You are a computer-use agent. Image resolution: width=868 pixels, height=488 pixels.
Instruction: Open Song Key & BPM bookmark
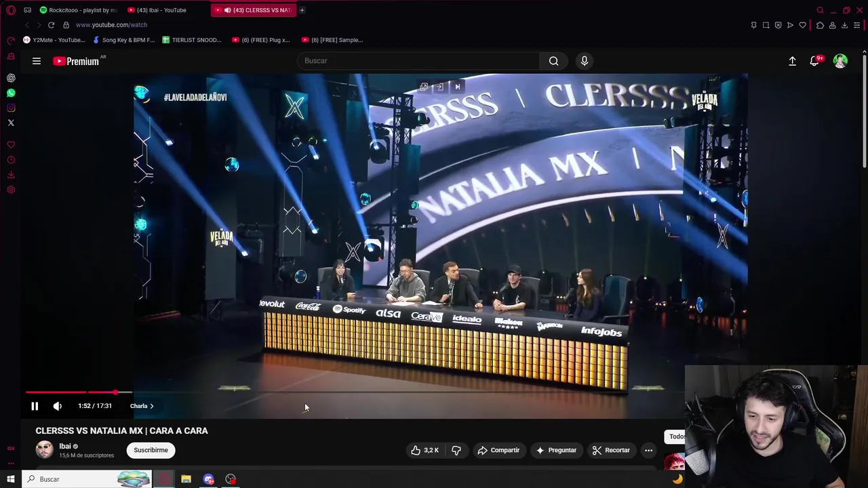coord(124,40)
